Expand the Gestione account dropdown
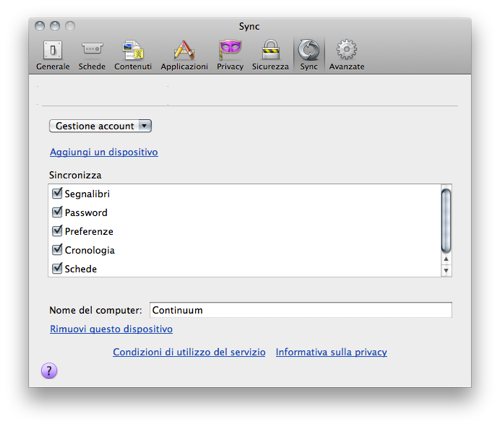This screenshot has height=427, width=500. pos(100,126)
